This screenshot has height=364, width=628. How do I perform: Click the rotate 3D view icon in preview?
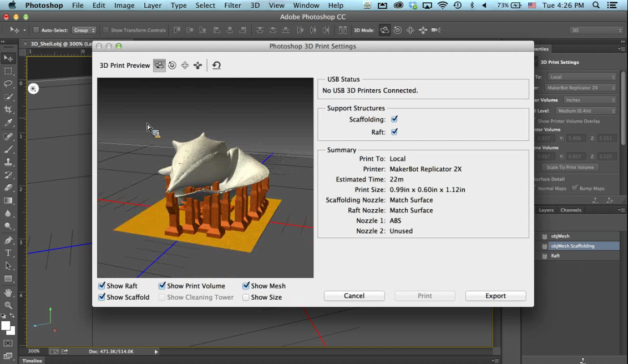(x=159, y=65)
